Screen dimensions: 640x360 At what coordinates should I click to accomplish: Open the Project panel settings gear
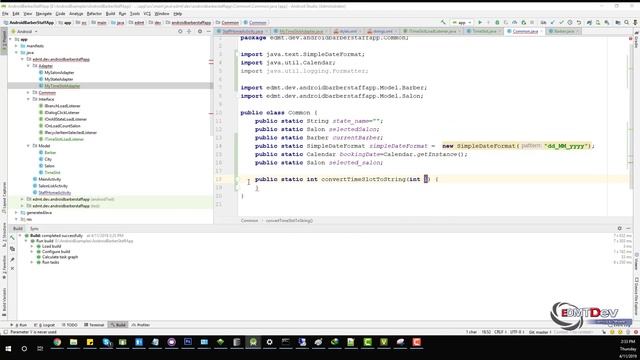click(200, 31)
